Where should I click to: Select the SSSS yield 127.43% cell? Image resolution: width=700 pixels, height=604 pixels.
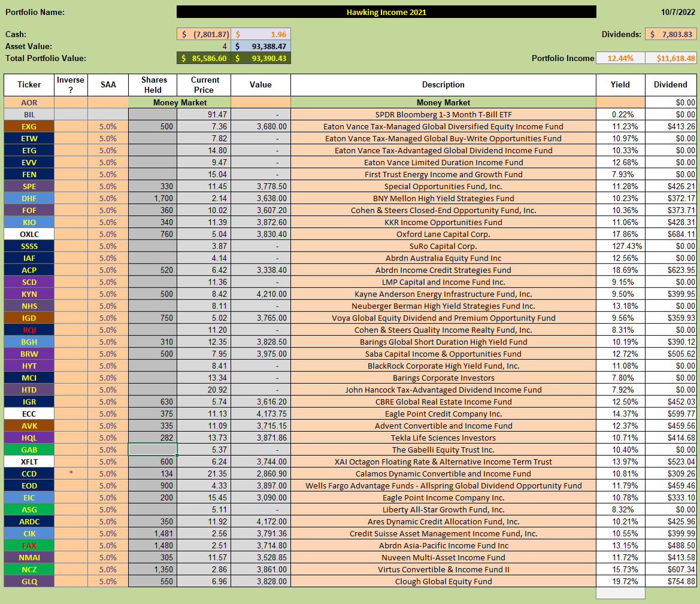620,246
